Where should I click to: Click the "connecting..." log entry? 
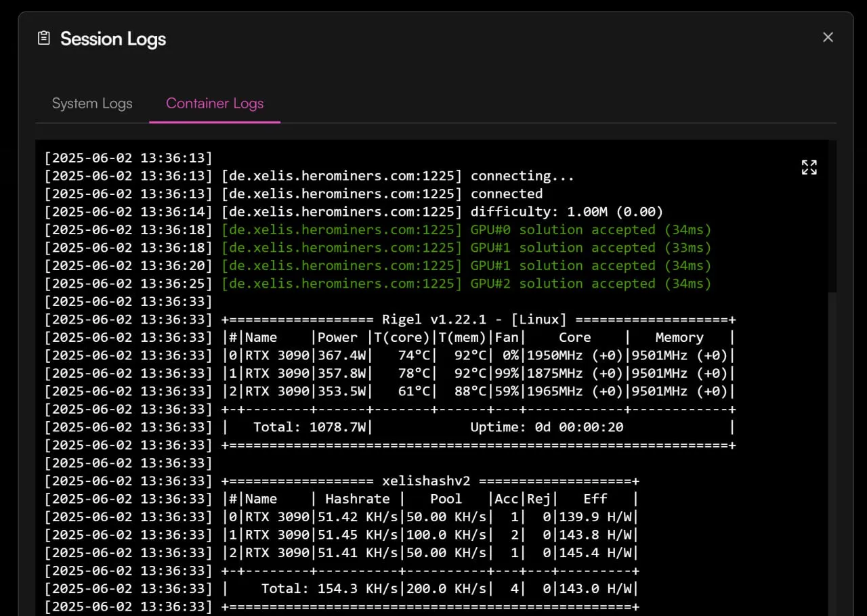(522, 176)
